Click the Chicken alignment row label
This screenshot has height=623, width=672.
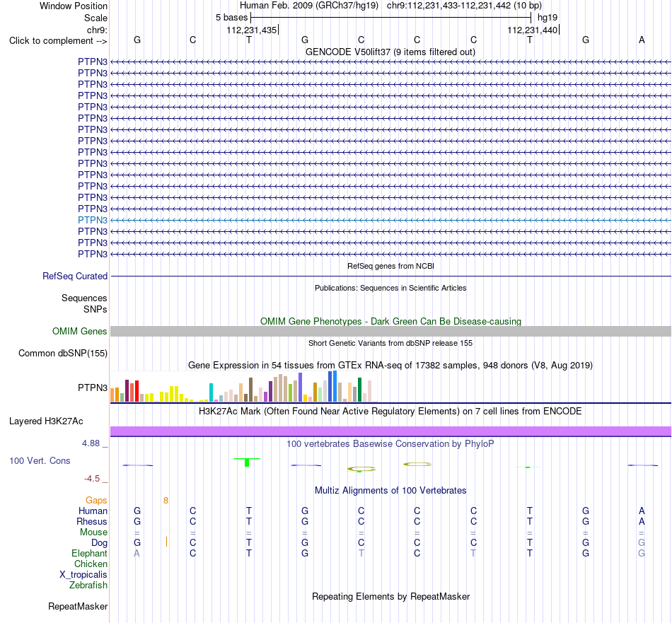tap(91, 564)
